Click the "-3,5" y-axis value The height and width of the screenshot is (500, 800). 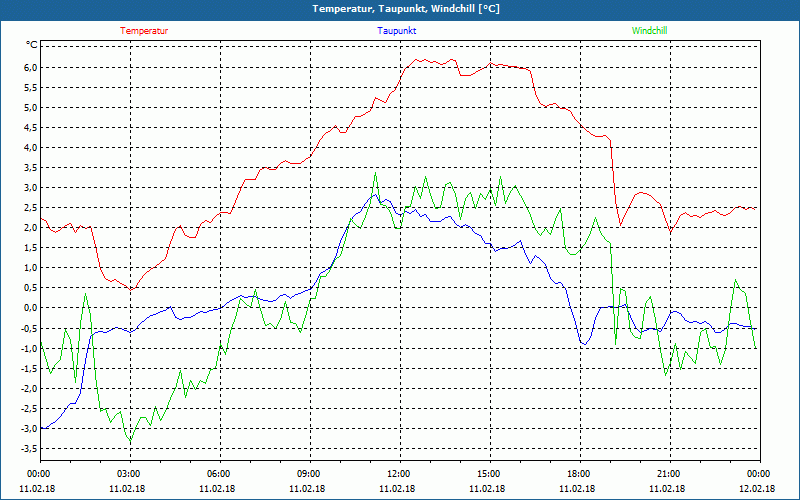(x=29, y=448)
